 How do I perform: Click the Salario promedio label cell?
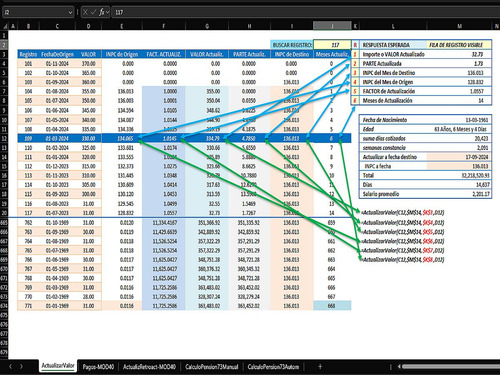393,194
